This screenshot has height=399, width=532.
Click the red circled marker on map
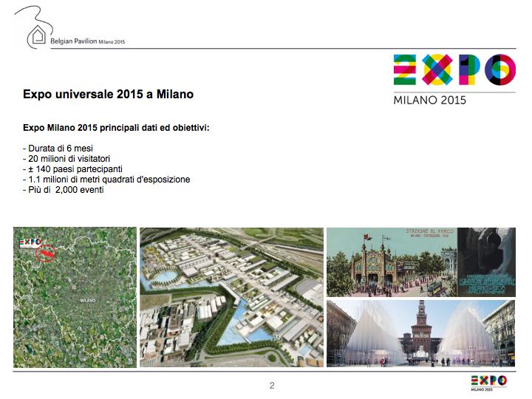(x=46, y=253)
